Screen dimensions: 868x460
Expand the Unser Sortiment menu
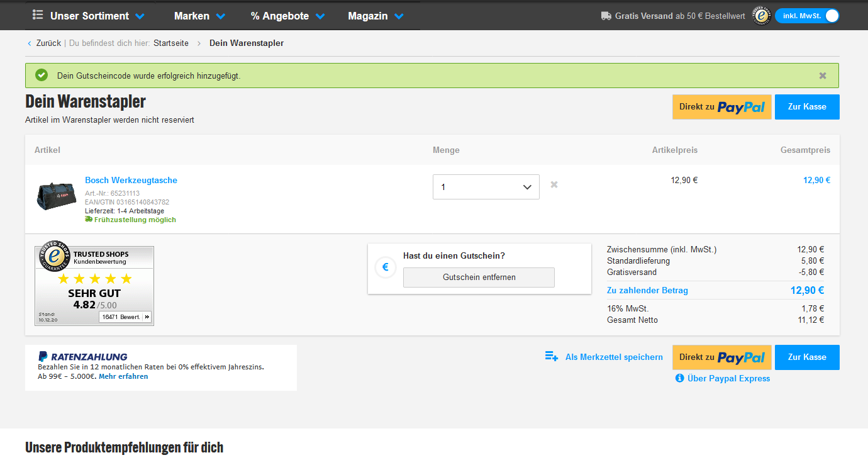point(89,16)
